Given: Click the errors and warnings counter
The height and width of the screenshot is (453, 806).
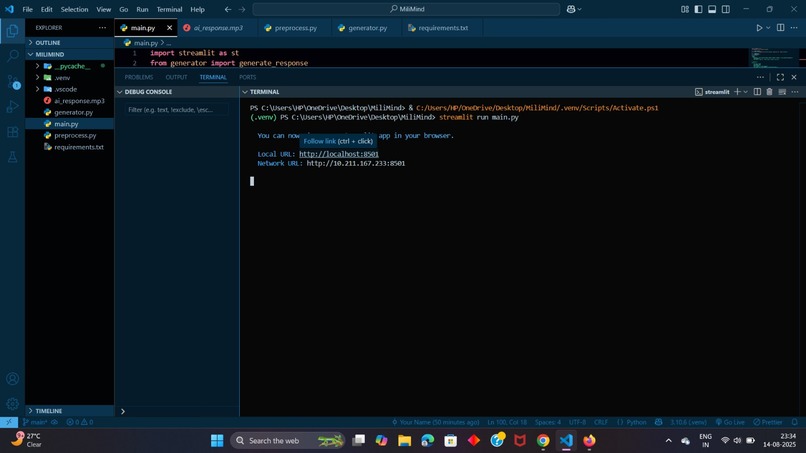Looking at the screenshot, I should pyautogui.click(x=80, y=422).
